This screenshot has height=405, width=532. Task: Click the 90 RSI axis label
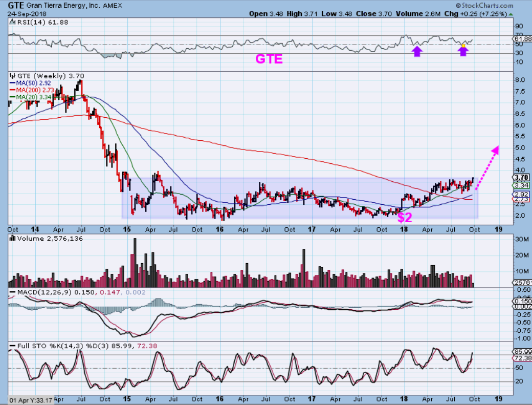pos(519,27)
